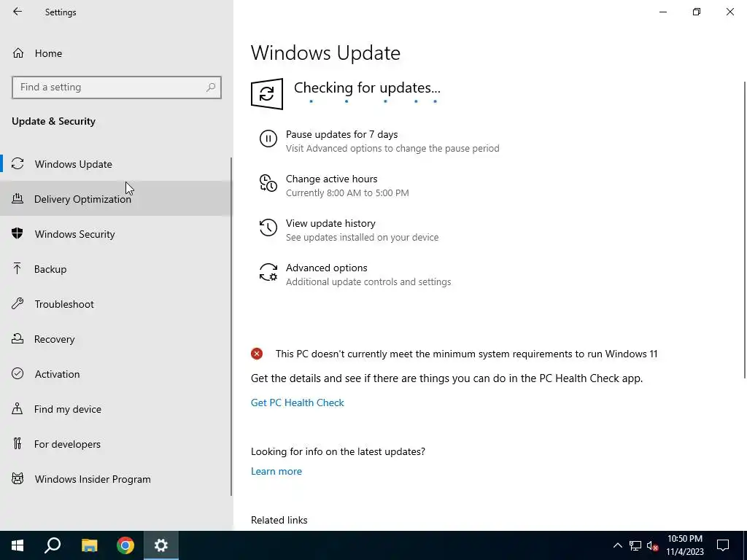
Task: Open Activation settings
Action: [116, 374]
